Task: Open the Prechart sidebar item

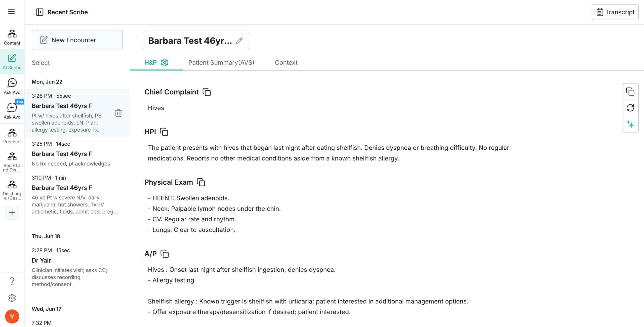Action: (x=12, y=136)
